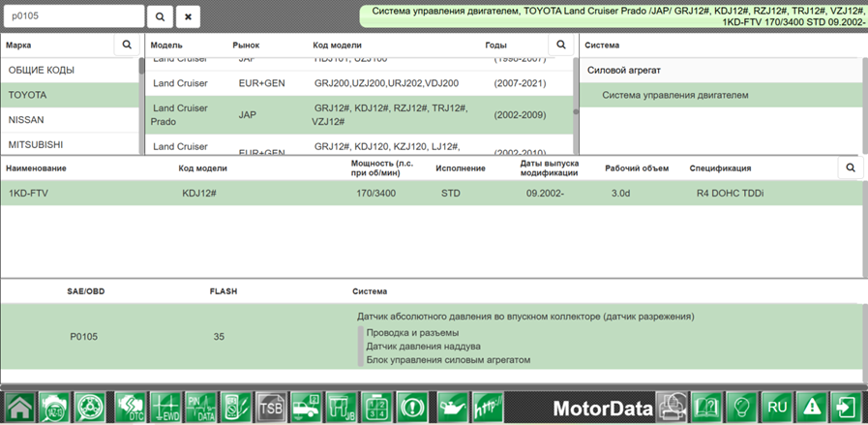
Task: Open the PIN DATA module
Action: 200,408
